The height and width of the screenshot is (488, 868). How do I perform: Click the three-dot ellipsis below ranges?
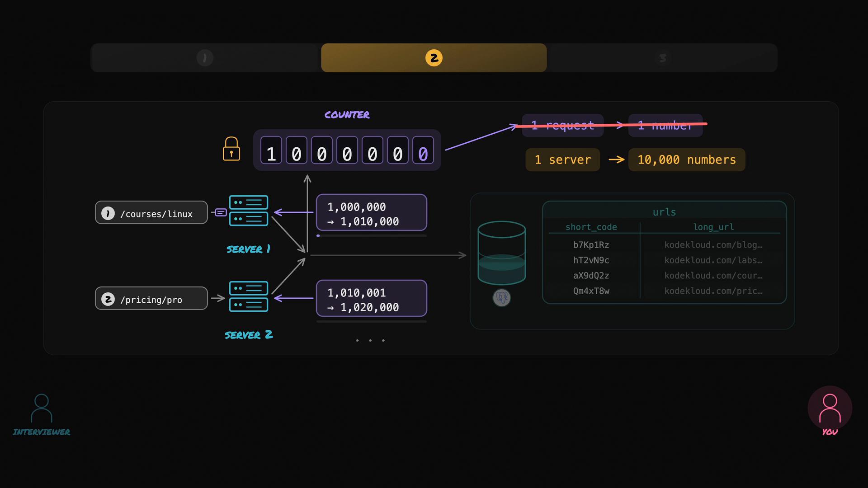click(370, 340)
